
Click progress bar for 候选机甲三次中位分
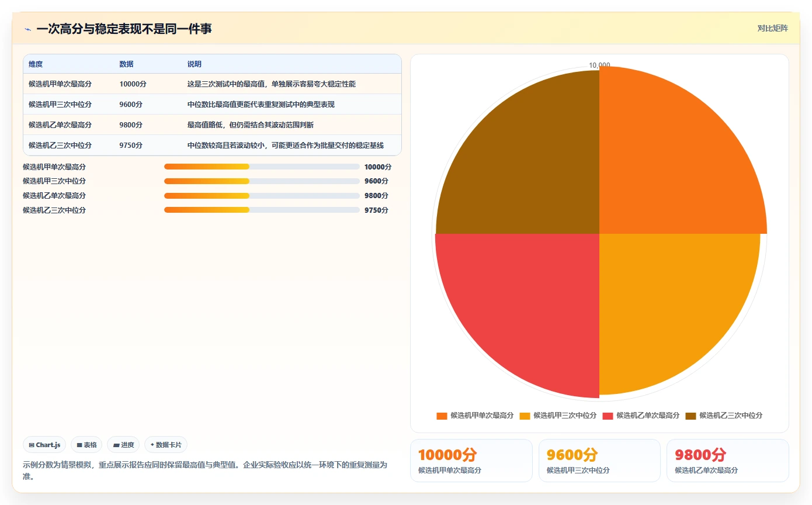coord(262,181)
